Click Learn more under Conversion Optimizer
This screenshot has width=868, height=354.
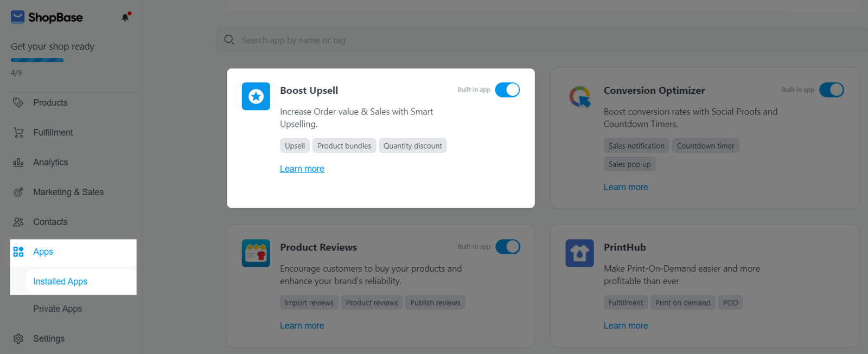click(x=626, y=187)
